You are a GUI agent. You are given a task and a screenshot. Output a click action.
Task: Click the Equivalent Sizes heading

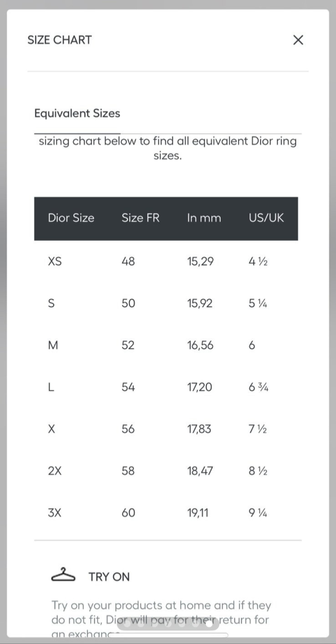coord(77,113)
